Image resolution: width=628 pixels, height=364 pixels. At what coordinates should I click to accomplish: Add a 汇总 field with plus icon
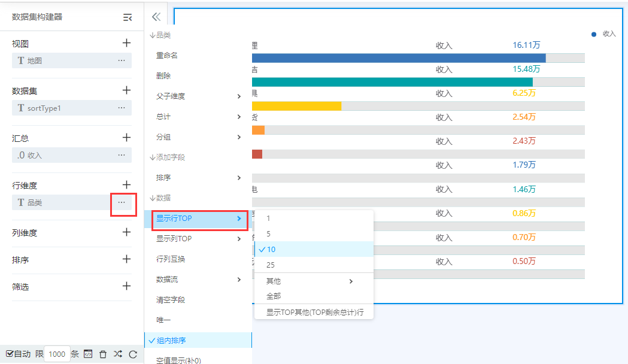tap(126, 137)
